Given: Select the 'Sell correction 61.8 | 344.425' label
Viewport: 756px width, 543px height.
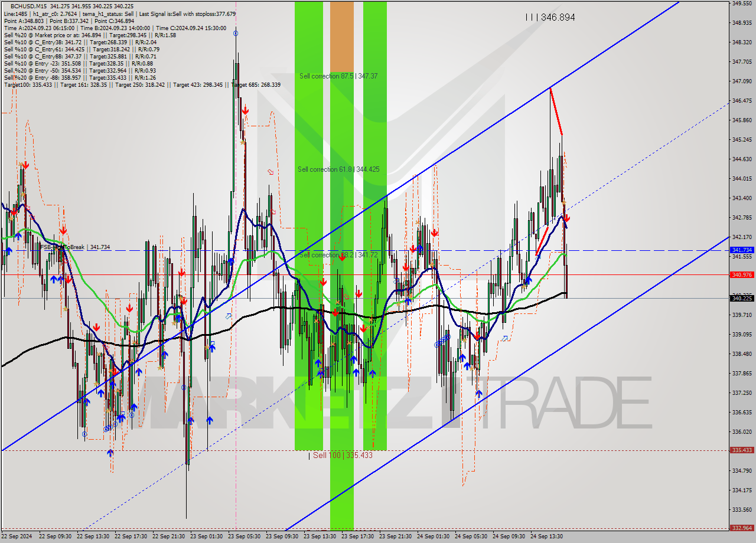Looking at the screenshot, I should pyautogui.click(x=338, y=169).
